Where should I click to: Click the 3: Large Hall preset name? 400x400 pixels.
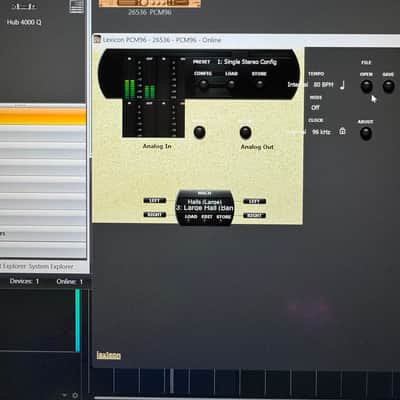(x=205, y=208)
